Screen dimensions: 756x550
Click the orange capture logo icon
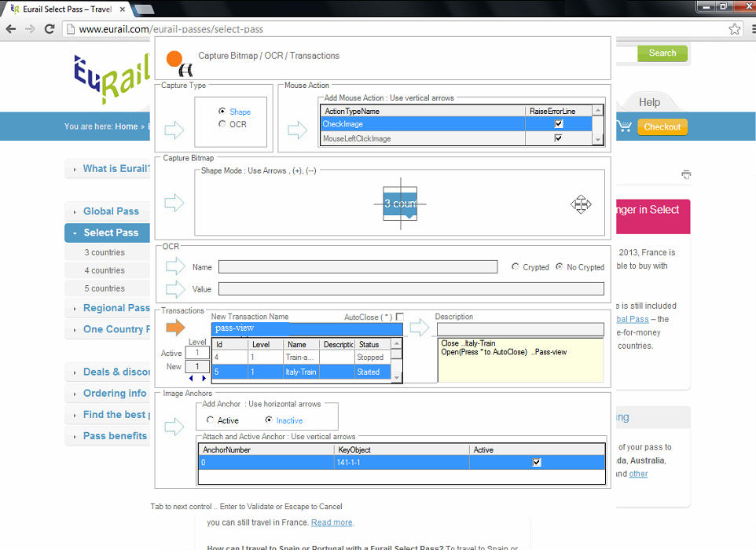tap(179, 63)
